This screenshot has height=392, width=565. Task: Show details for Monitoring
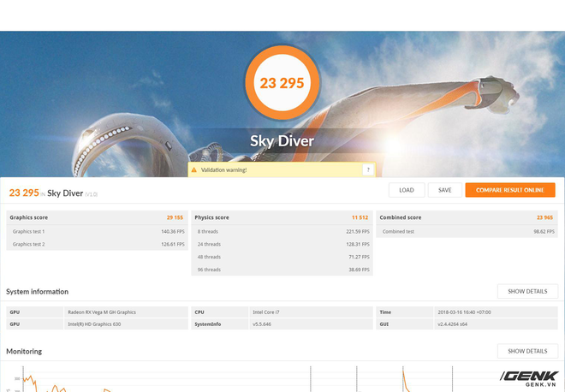527,351
